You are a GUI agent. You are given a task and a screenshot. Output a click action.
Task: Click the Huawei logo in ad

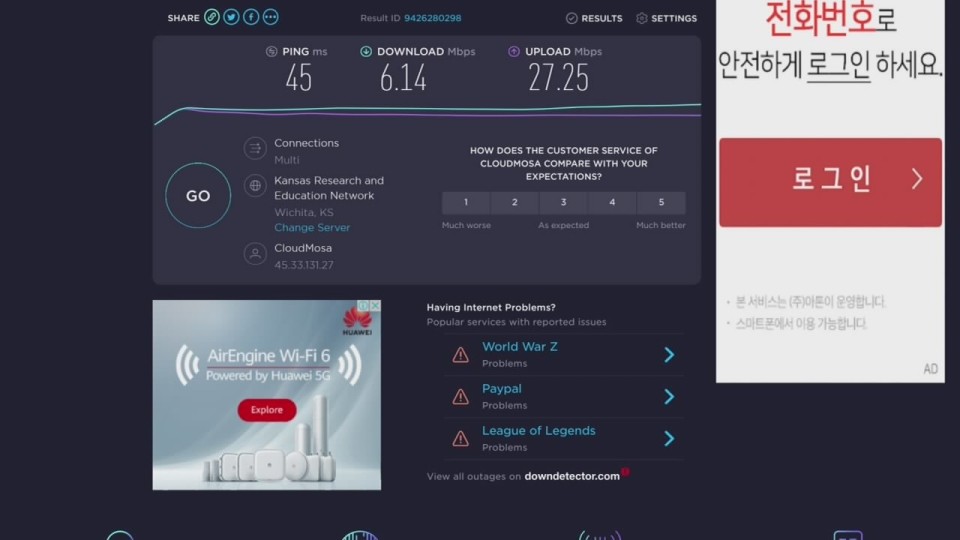click(357, 321)
